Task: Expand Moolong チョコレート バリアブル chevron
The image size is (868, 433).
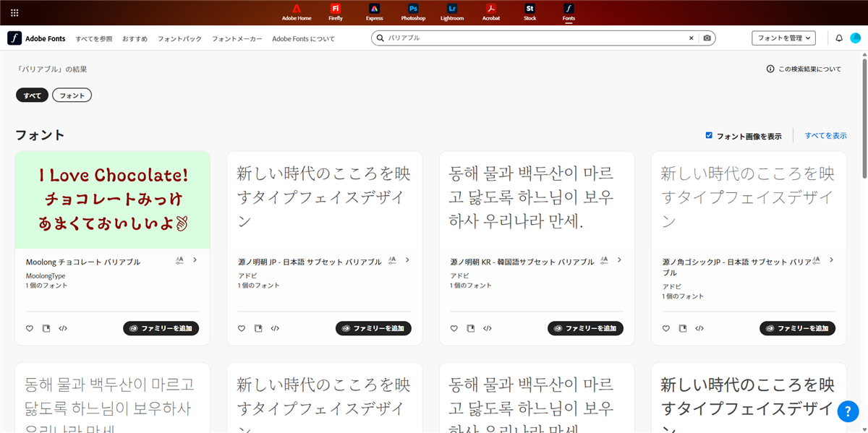Action: pyautogui.click(x=195, y=260)
